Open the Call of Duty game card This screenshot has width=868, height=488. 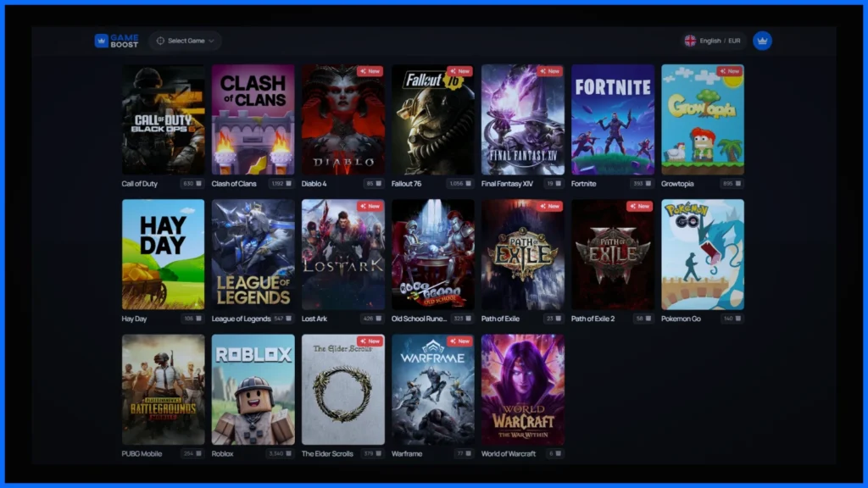click(163, 119)
